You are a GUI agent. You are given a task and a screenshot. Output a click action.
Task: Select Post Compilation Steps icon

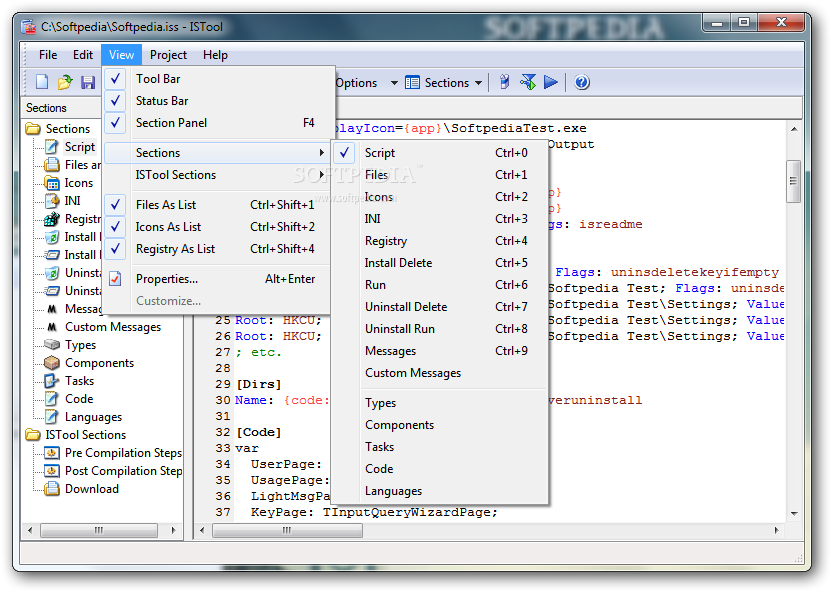51,471
